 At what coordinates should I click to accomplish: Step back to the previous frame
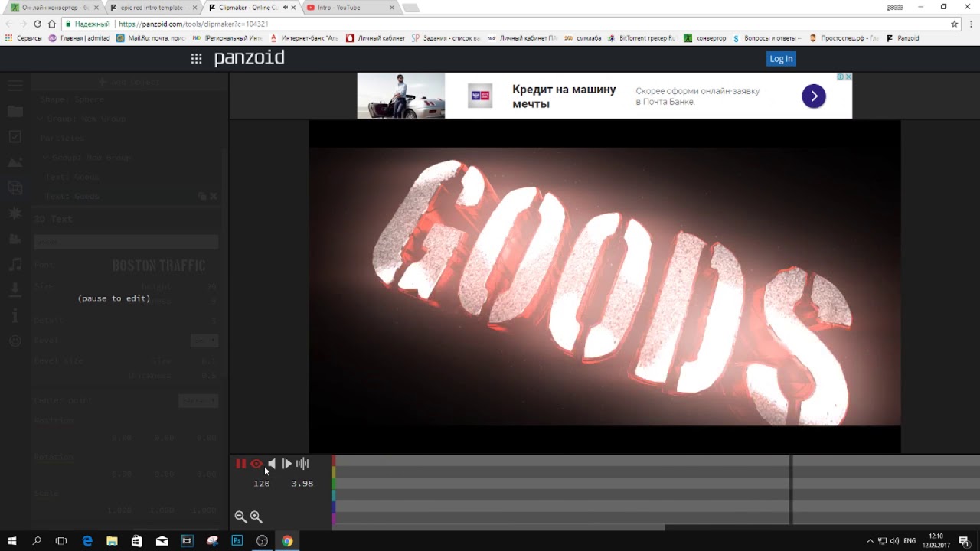pos(272,464)
